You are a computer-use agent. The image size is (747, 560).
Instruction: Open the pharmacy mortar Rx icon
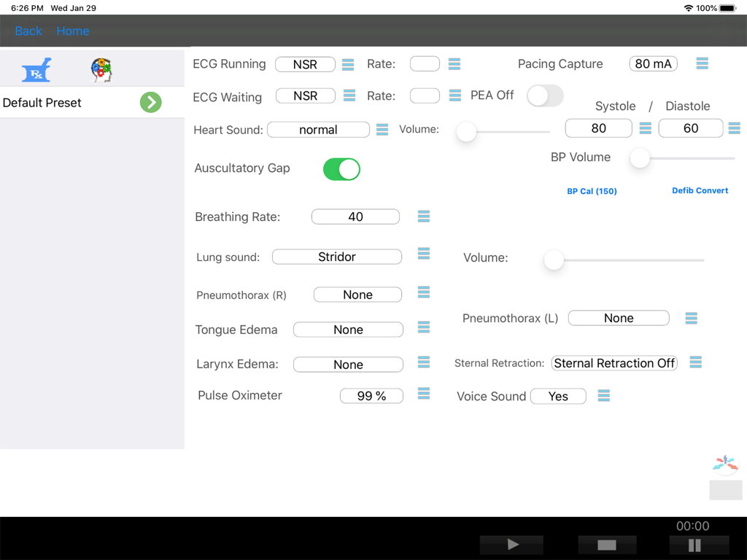click(x=36, y=70)
